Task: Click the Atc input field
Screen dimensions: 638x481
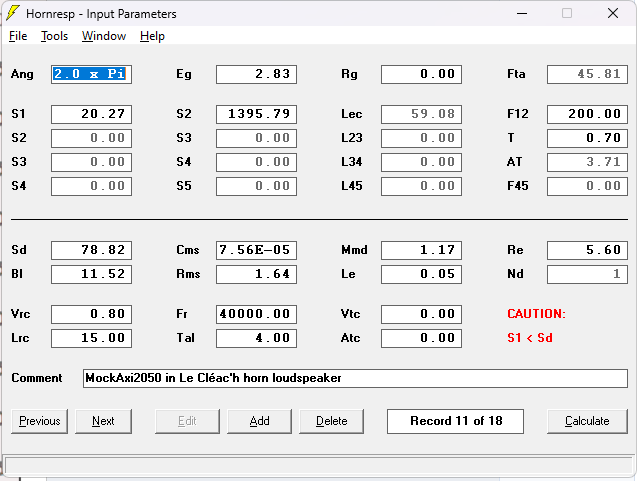Action: tap(421, 338)
